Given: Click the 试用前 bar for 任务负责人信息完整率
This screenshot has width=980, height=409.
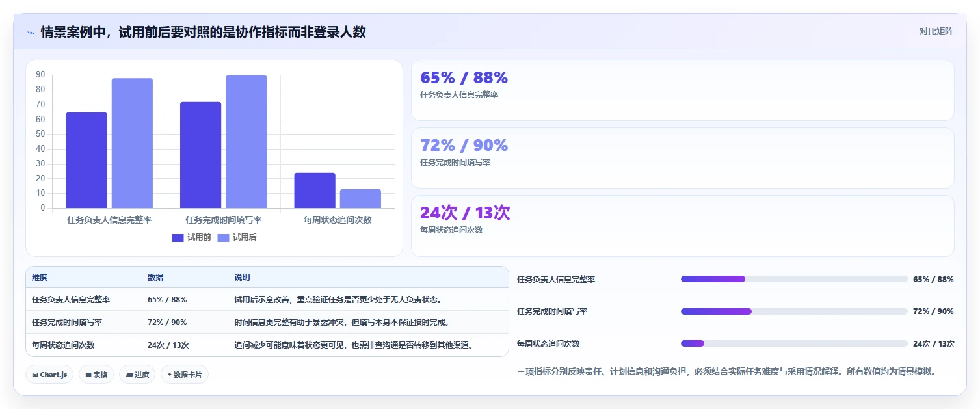Looking at the screenshot, I should 86,160.
